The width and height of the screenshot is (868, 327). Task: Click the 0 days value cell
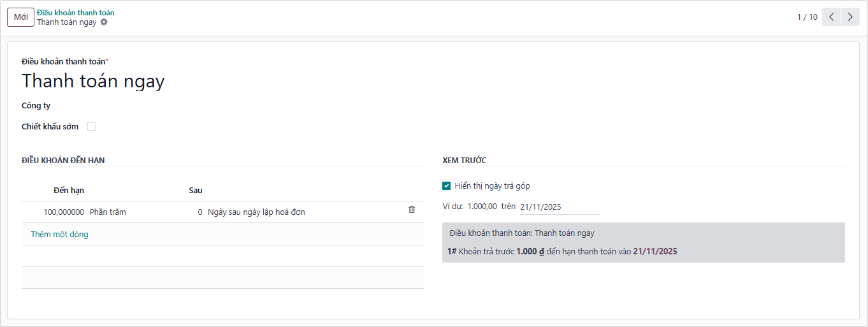(x=199, y=212)
